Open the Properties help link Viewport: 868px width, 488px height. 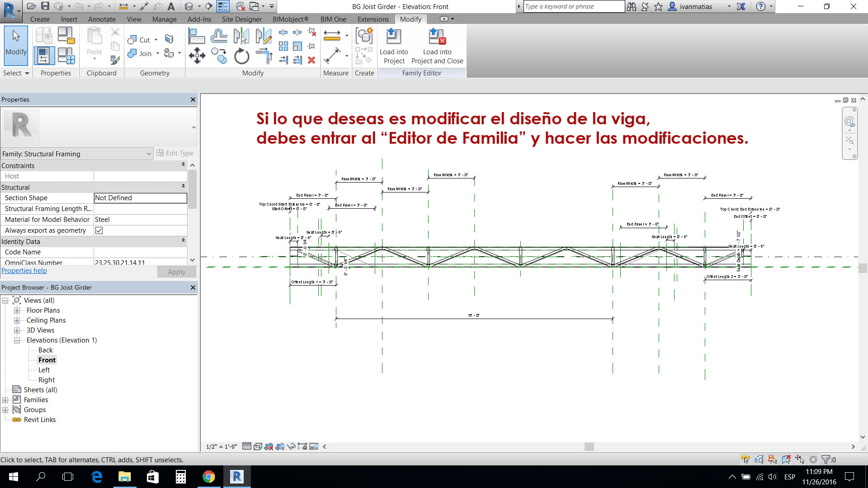pyautogui.click(x=24, y=270)
